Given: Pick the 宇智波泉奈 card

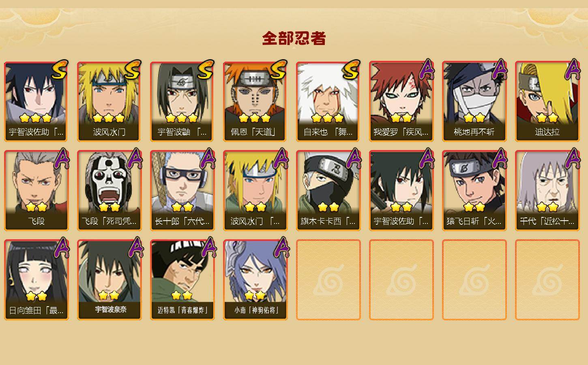Looking at the screenshot, I should (109, 280).
